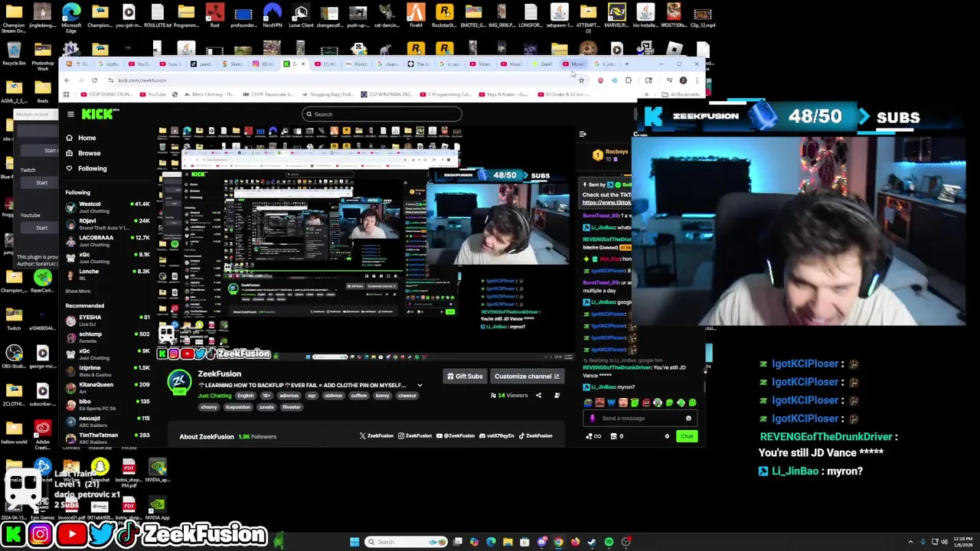This screenshot has width=980, height=551.
Task: Open the Chrome extensions puzzle icon
Action: tap(629, 80)
